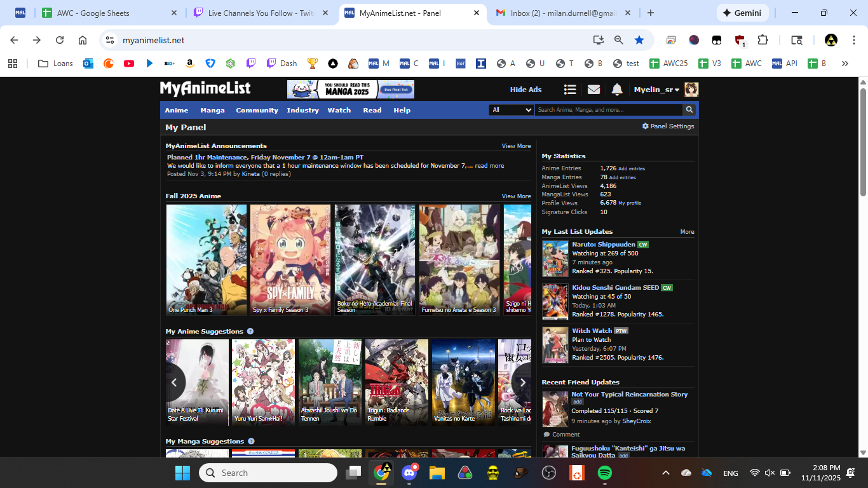Image resolution: width=868 pixels, height=488 pixels.
Task: Open OBS Studio from the taskbar
Action: point(548,473)
